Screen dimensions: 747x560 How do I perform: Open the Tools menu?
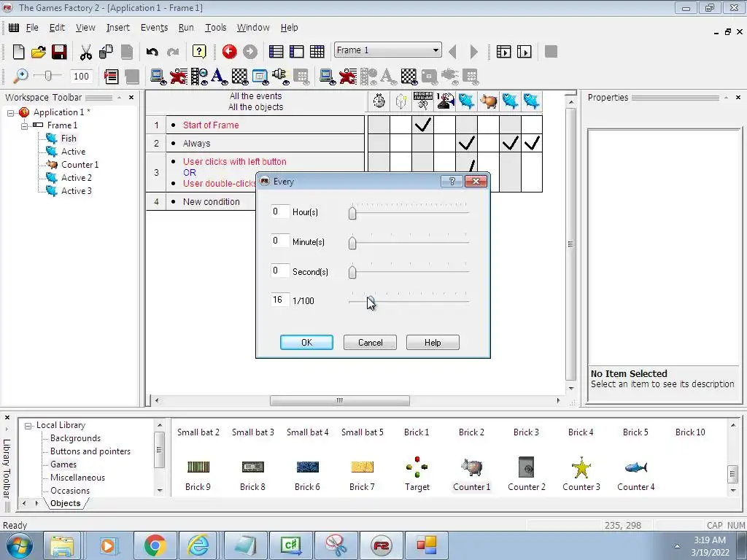(215, 28)
